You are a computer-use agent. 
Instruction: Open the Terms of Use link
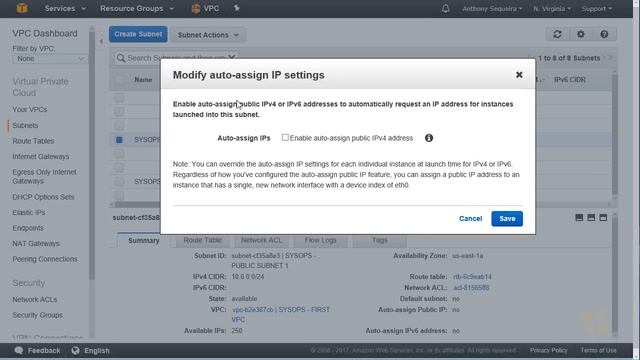598,350
